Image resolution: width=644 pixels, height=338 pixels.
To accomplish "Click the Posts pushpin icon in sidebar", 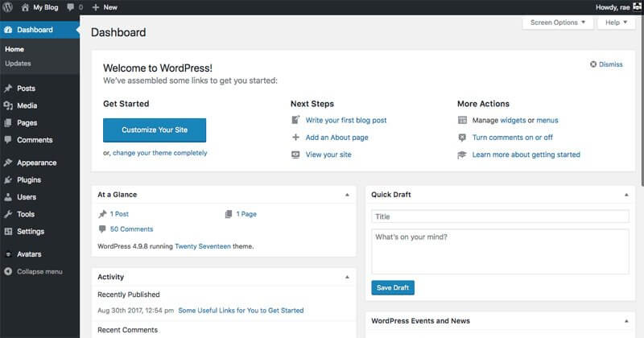I will [8, 89].
